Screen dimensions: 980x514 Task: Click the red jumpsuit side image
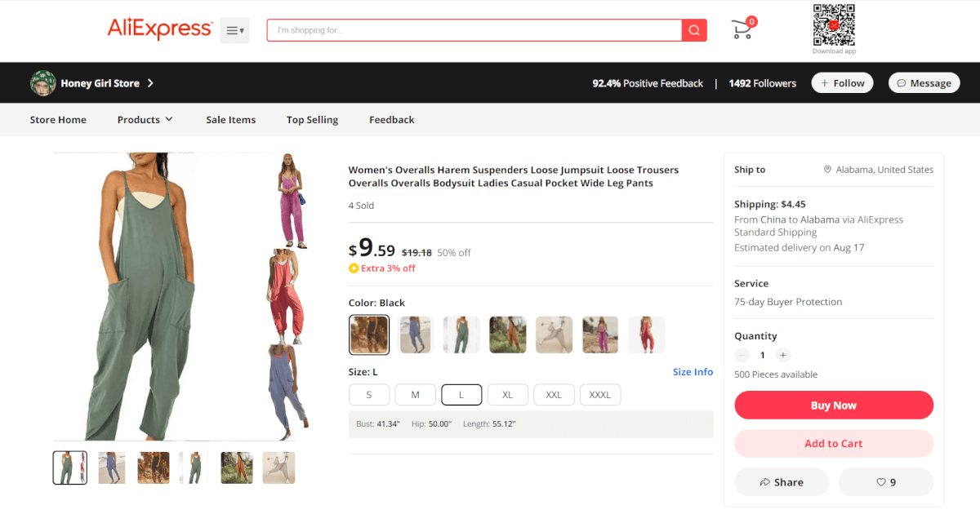pos(287,296)
